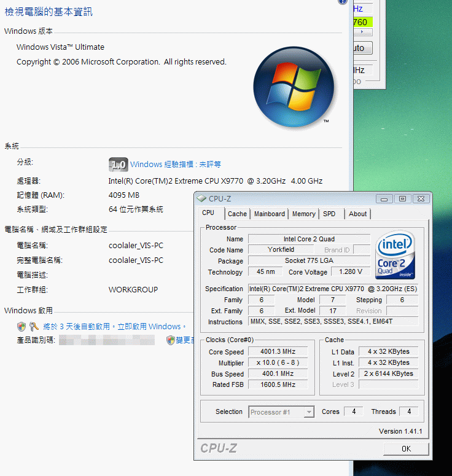This screenshot has height=476, width=452.
Task: Click the WORKGROUP workgroup value
Action: (133, 290)
